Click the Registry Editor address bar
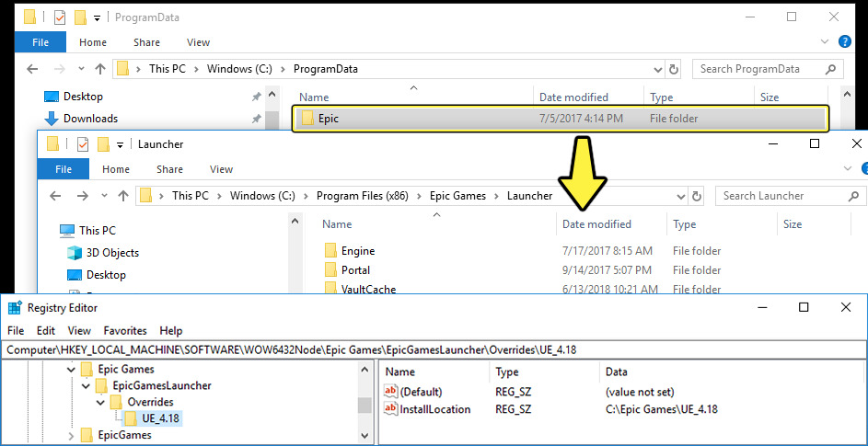 pyautogui.click(x=434, y=350)
